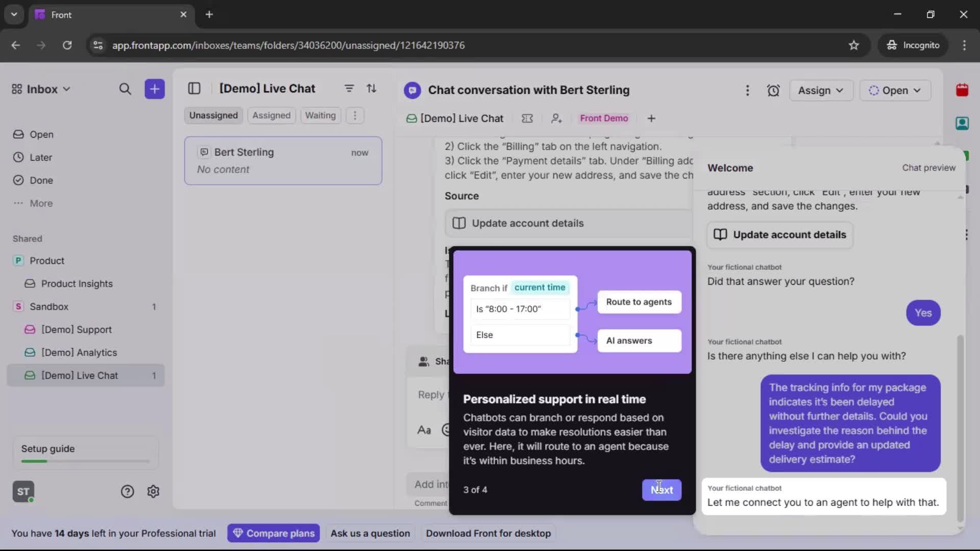Image resolution: width=980 pixels, height=551 pixels.
Task: Snooze the conversation with the alarm clock icon
Action: pyautogui.click(x=773, y=90)
